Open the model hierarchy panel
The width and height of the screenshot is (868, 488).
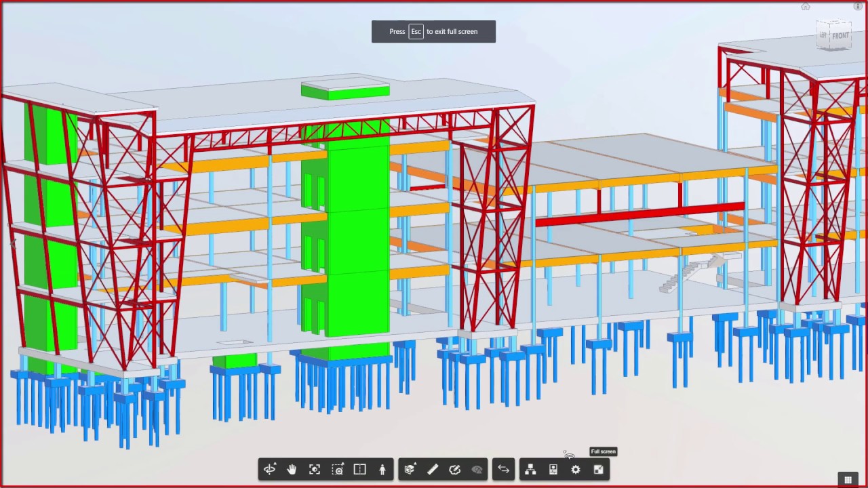coord(530,469)
